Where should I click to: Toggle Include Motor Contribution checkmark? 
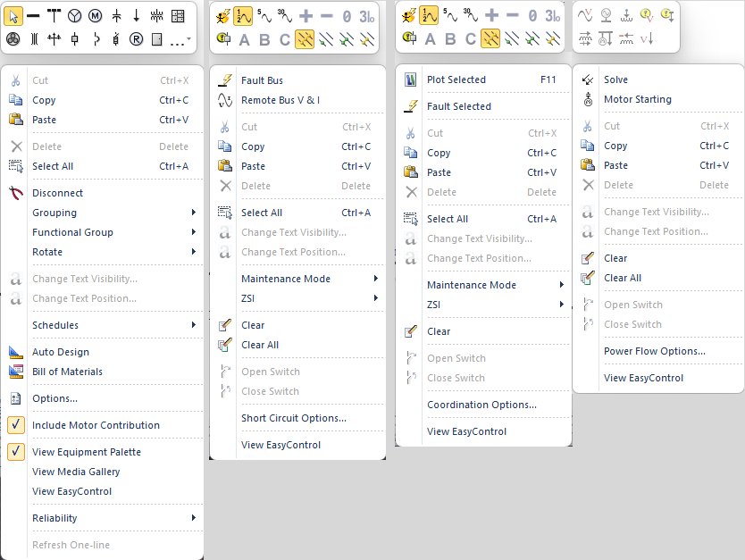point(16,424)
